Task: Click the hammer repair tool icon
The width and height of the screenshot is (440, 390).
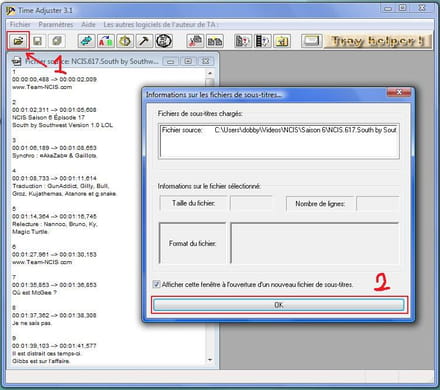Action: 144,41
